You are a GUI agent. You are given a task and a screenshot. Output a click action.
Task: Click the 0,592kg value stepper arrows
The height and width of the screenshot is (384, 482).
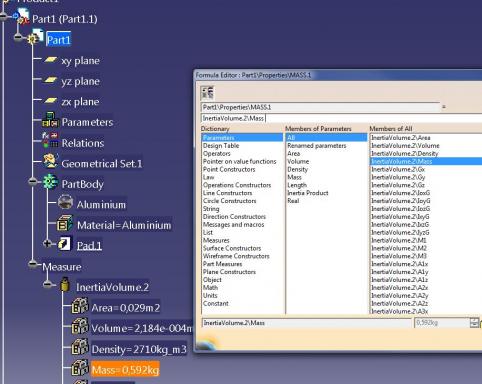474,323
